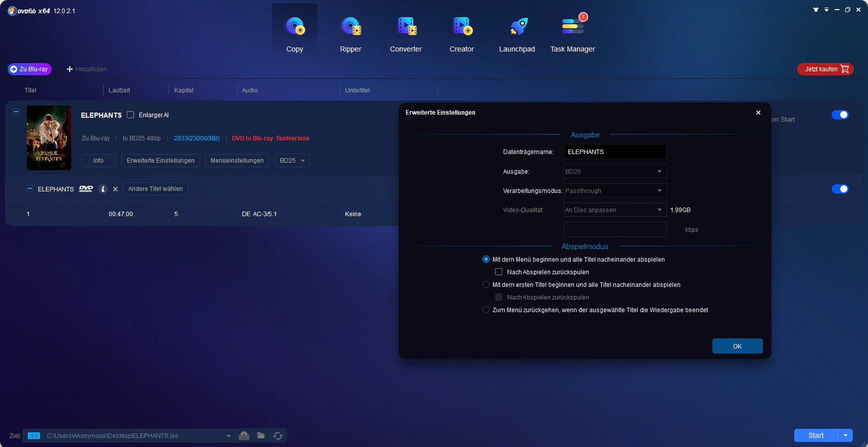Collapse the ELEPHANTS DVD source row
Viewport: 868px width, 447px height.
point(30,188)
